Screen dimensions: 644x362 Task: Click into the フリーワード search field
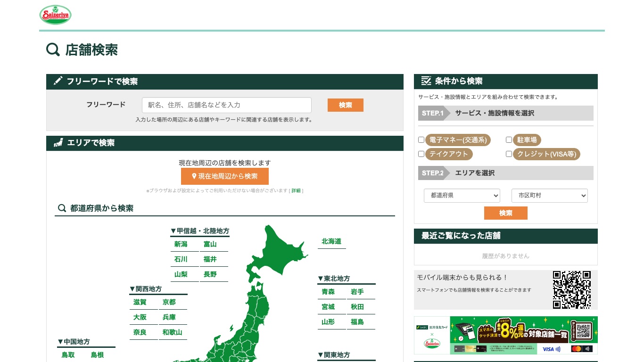coord(227,105)
